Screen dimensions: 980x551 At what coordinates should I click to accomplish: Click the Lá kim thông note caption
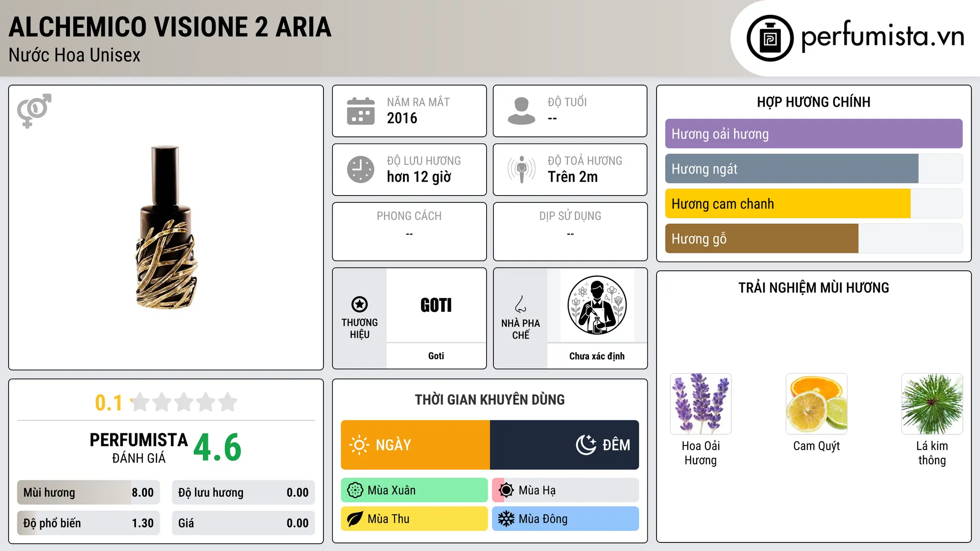(932, 453)
